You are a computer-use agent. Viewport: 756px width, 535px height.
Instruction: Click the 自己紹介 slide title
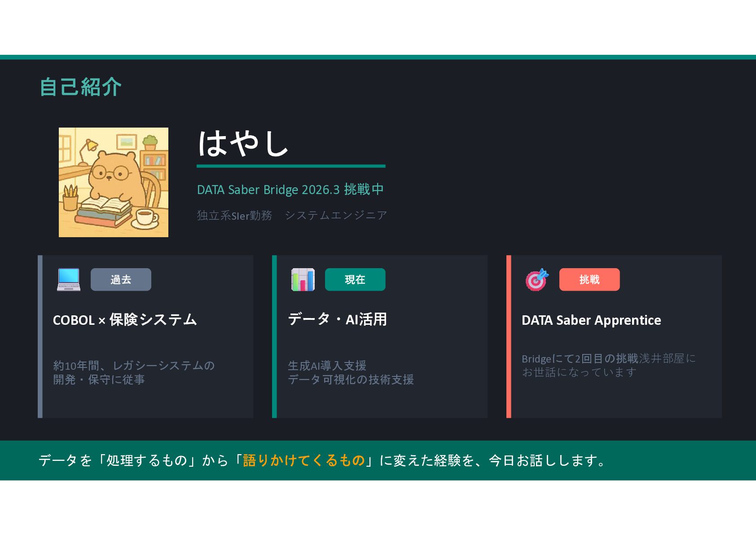click(x=80, y=87)
